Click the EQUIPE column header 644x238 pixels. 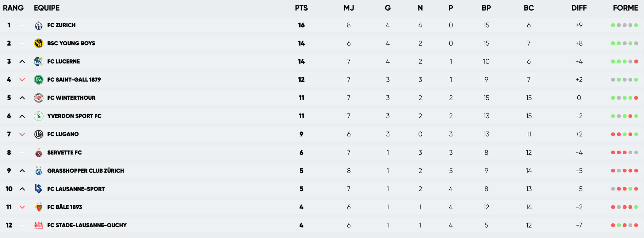[x=47, y=8]
